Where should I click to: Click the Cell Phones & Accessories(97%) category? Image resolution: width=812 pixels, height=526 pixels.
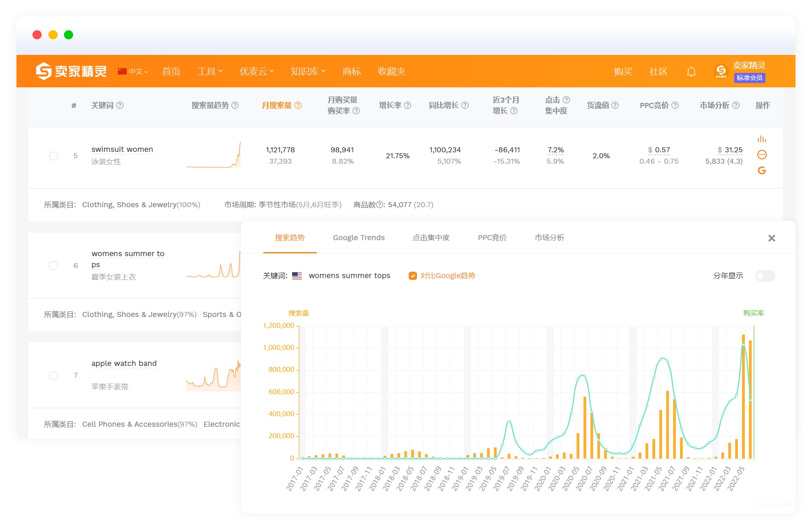(140, 424)
